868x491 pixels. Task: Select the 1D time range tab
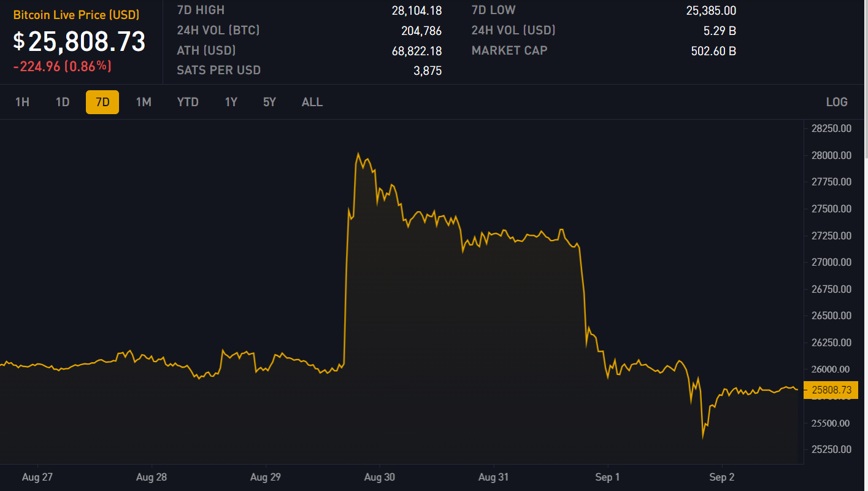(63, 102)
